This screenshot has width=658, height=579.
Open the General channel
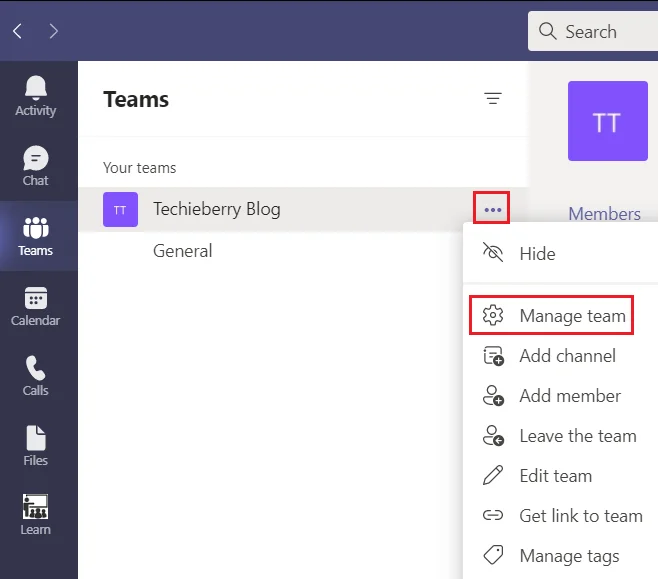[x=183, y=251]
